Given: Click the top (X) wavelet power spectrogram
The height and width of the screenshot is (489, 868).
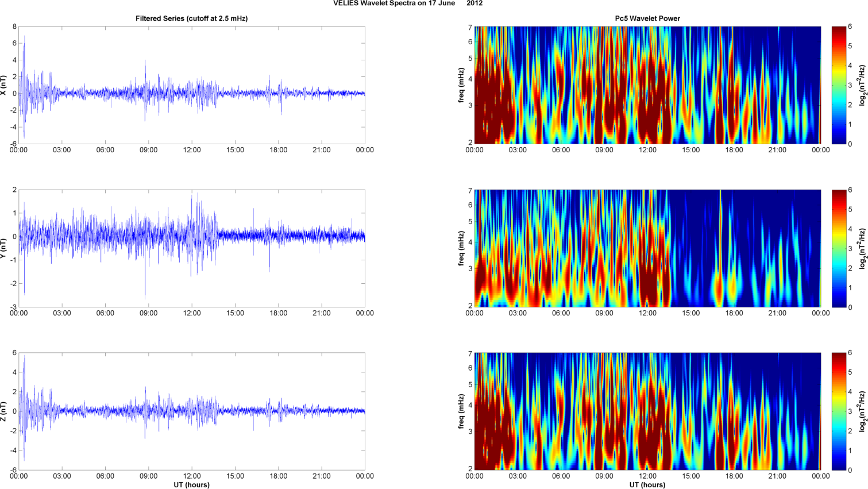Looking at the screenshot, I should [647, 85].
